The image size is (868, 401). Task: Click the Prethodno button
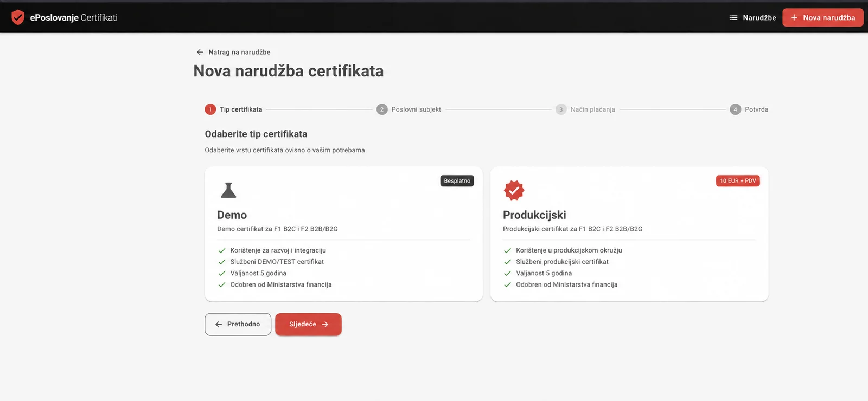(238, 324)
